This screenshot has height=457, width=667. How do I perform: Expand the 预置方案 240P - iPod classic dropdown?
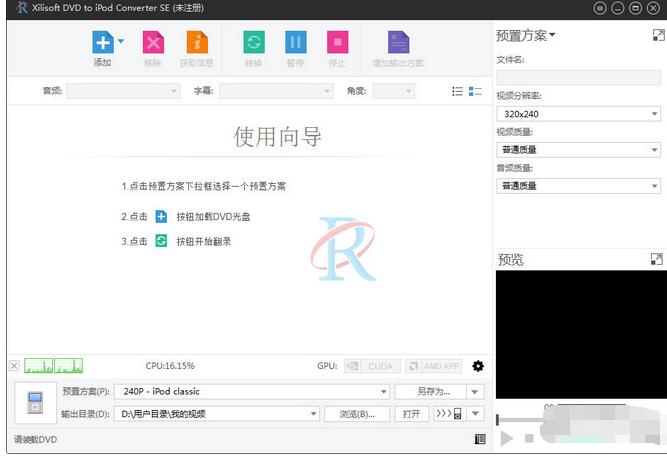pyautogui.click(x=252, y=392)
